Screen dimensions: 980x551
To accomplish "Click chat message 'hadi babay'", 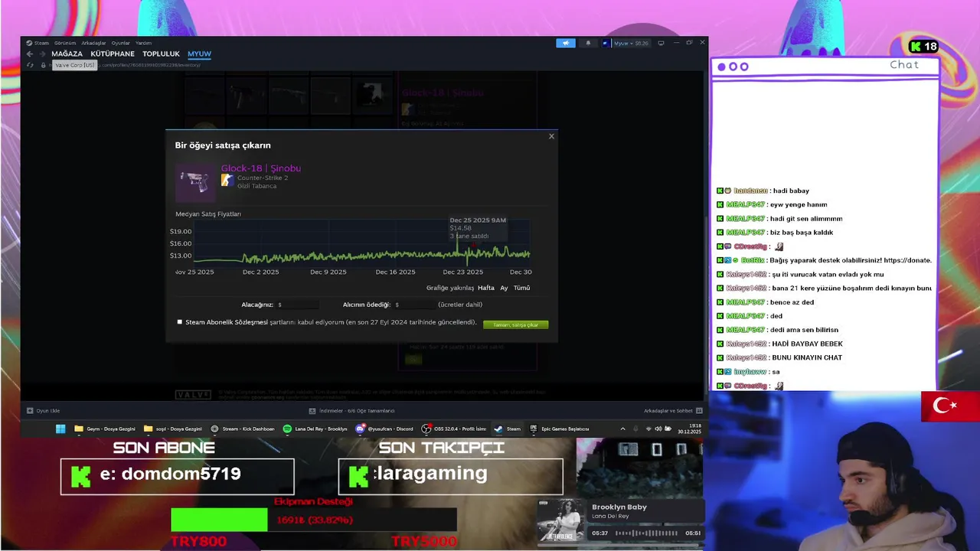I will [x=789, y=191].
